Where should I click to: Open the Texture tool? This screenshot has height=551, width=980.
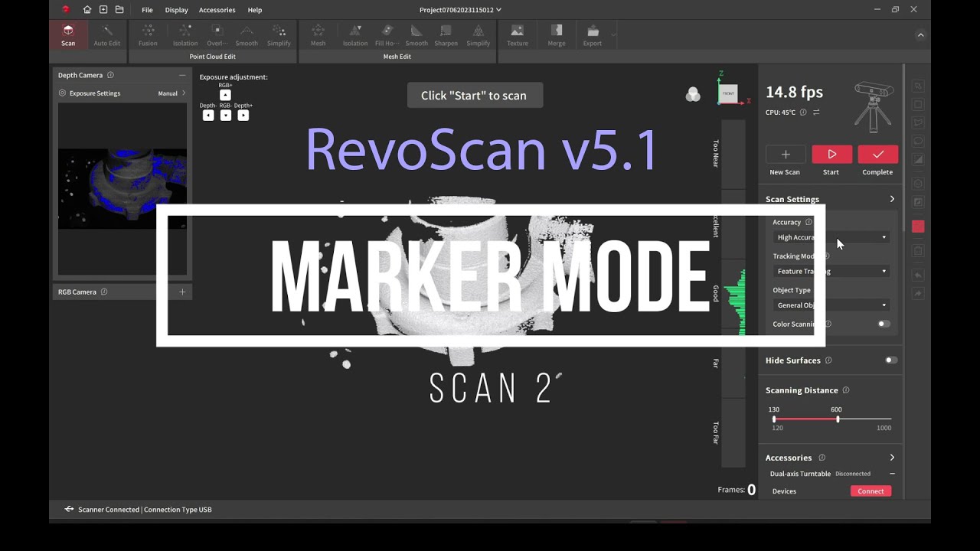pos(518,35)
